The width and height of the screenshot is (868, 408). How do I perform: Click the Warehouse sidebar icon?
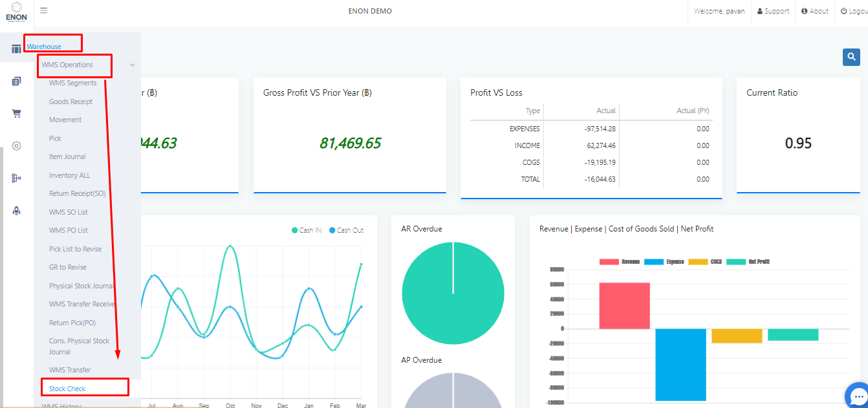click(16, 49)
